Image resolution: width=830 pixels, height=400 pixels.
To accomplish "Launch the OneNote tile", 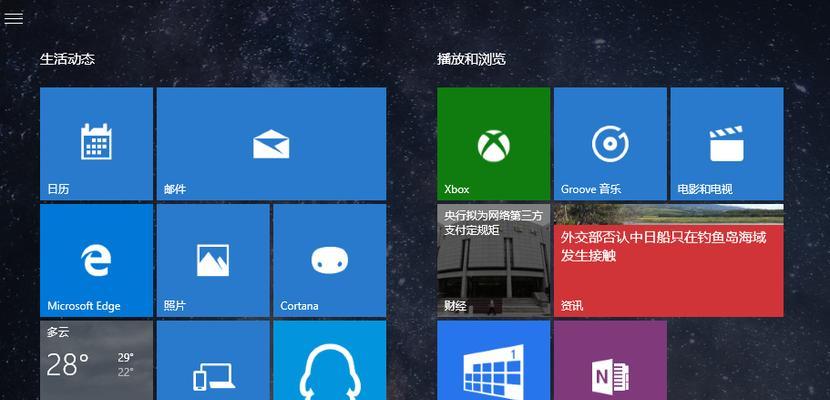I will pos(610,360).
